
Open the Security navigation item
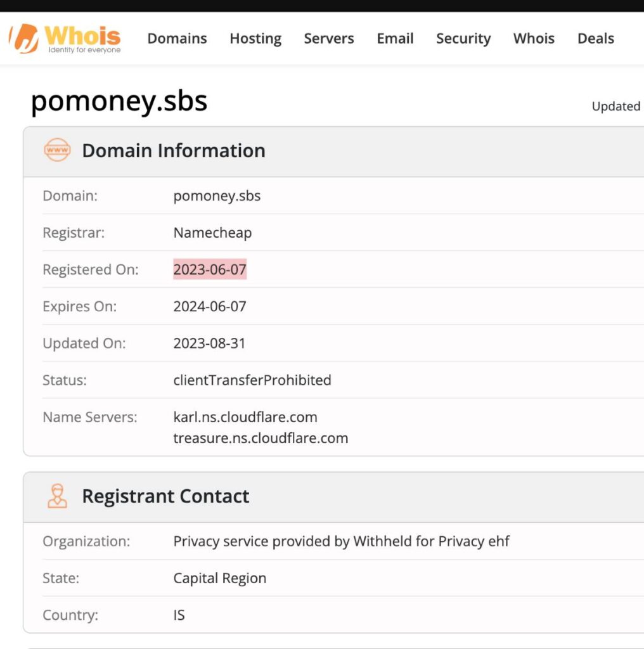[x=463, y=39]
